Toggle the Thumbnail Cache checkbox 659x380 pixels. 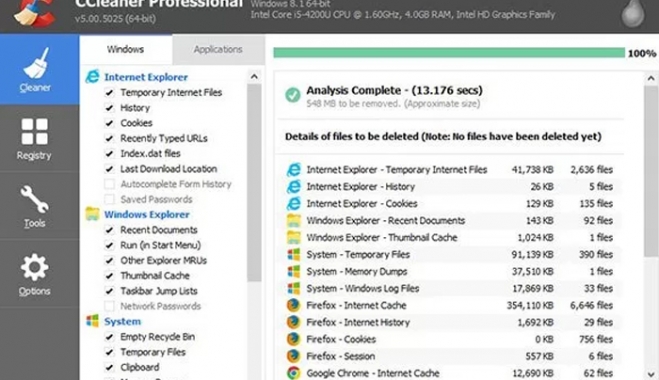(109, 276)
